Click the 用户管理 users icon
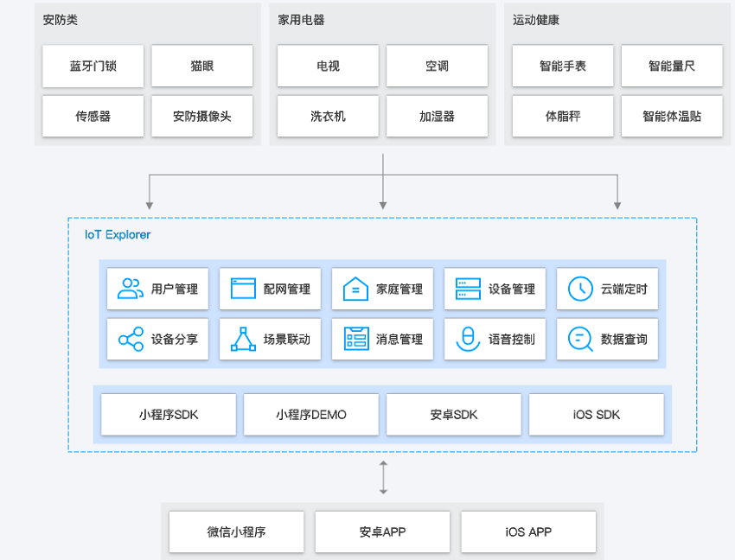This screenshot has width=735, height=560. click(x=131, y=289)
